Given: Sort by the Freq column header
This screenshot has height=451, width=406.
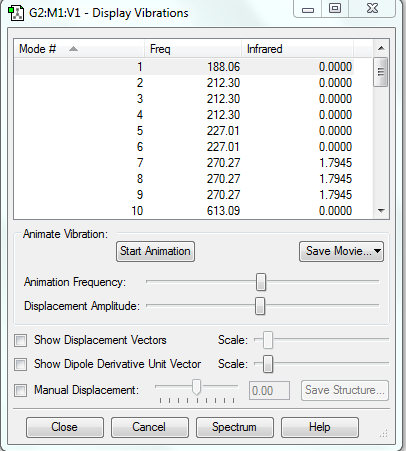Looking at the screenshot, I should [x=193, y=49].
